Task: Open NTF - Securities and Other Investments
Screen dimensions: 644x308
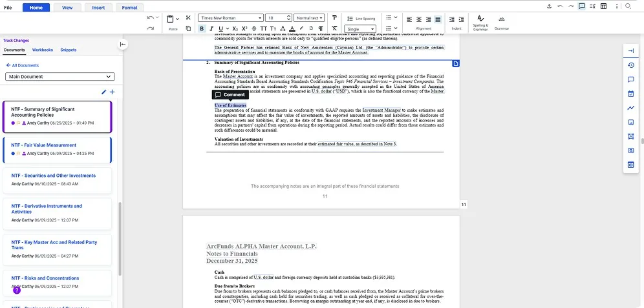Action: (x=57, y=180)
